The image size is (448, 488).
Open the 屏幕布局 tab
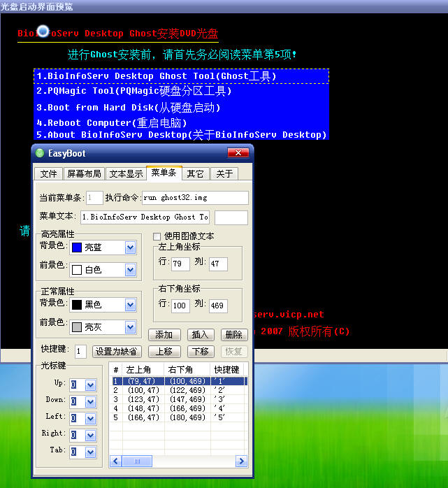click(84, 173)
